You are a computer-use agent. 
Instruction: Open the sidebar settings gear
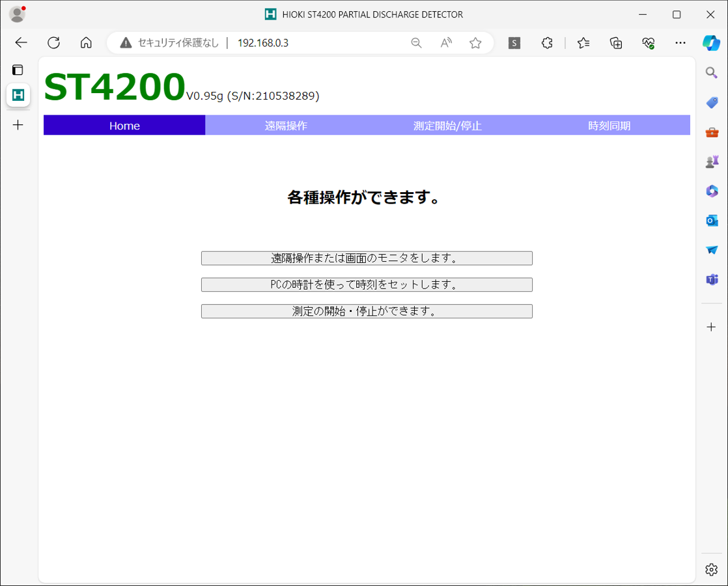[x=711, y=570]
